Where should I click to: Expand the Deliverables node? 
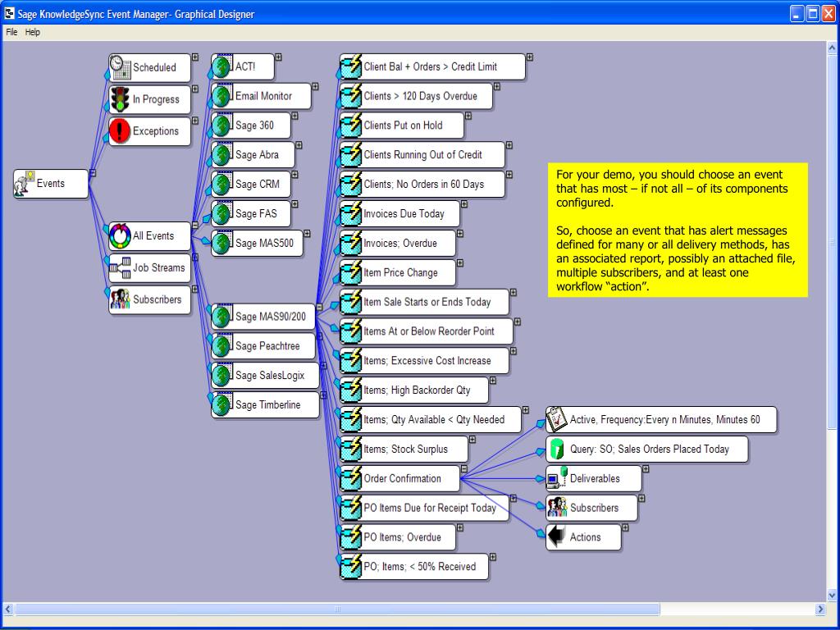point(646,468)
